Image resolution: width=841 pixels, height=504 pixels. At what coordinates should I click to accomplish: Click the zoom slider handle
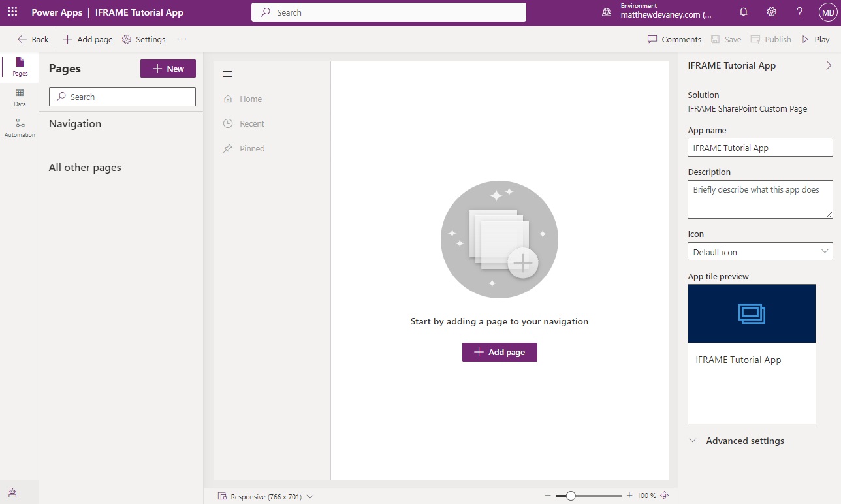click(571, 496)
